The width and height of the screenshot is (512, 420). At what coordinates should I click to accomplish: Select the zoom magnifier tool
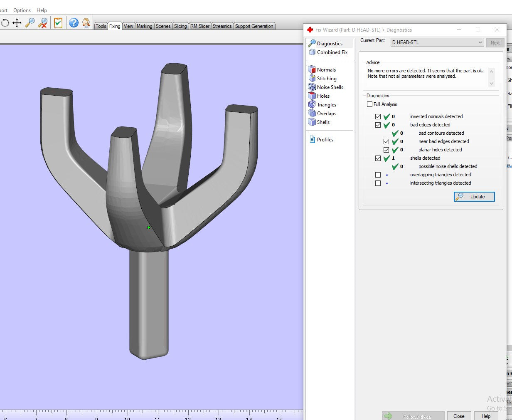(x=30, y=23)
